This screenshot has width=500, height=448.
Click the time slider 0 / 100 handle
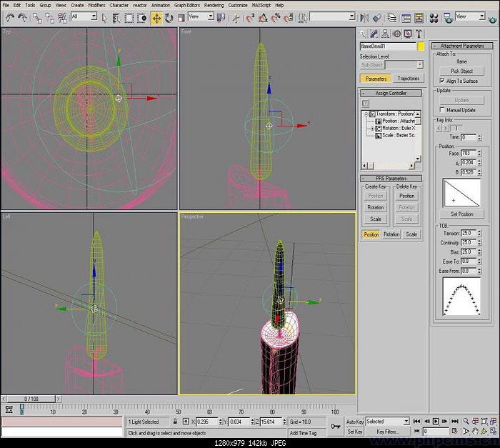coord(31,399)
